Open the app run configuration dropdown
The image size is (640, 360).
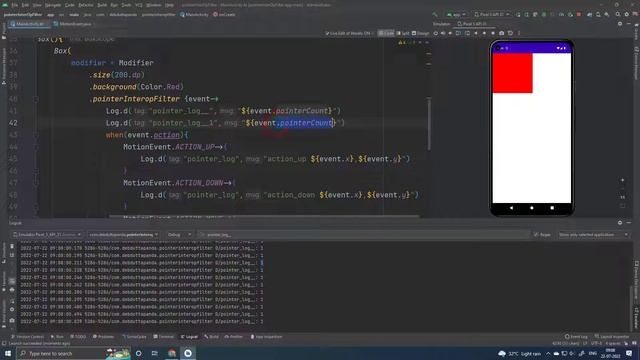pyautogui.click(x=456, y=14)
